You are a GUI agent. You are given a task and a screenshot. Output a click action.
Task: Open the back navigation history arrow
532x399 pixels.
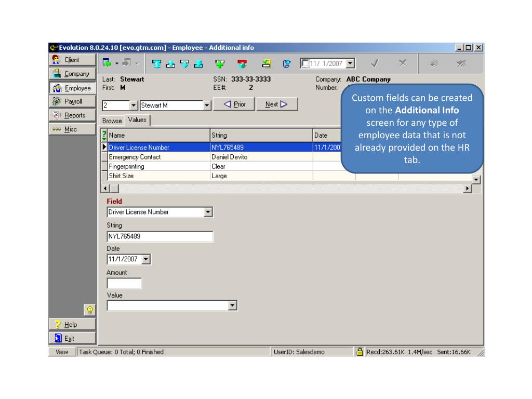(x=117, y=63)
